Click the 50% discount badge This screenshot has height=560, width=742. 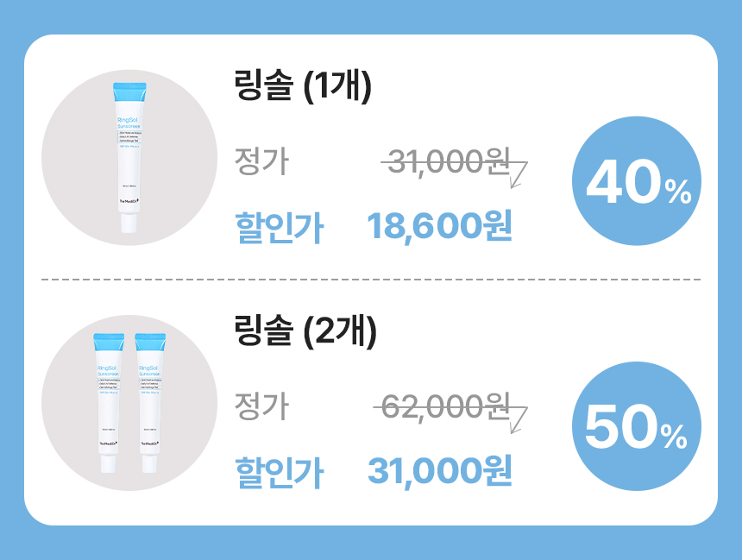[637, 426]
